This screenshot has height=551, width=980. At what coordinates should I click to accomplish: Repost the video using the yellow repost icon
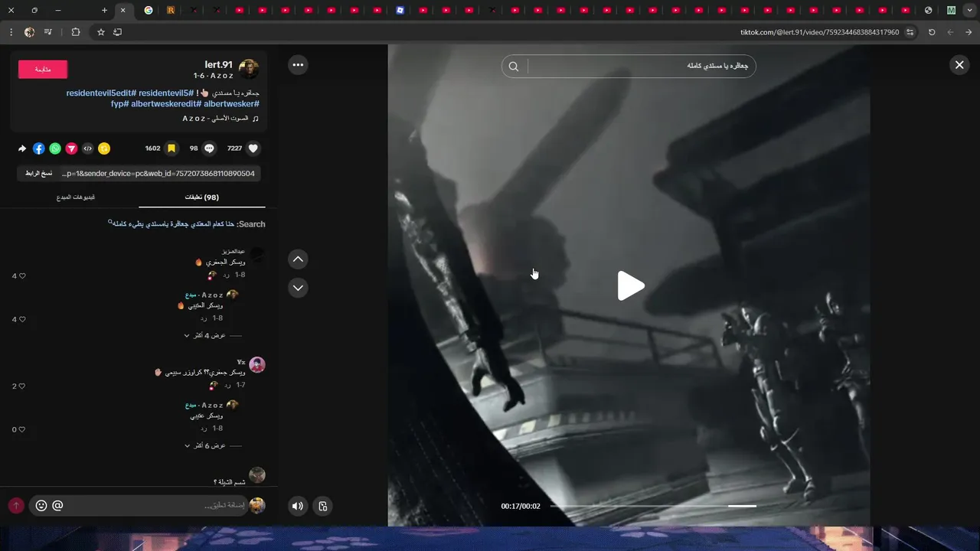click(x=104, y=148)
